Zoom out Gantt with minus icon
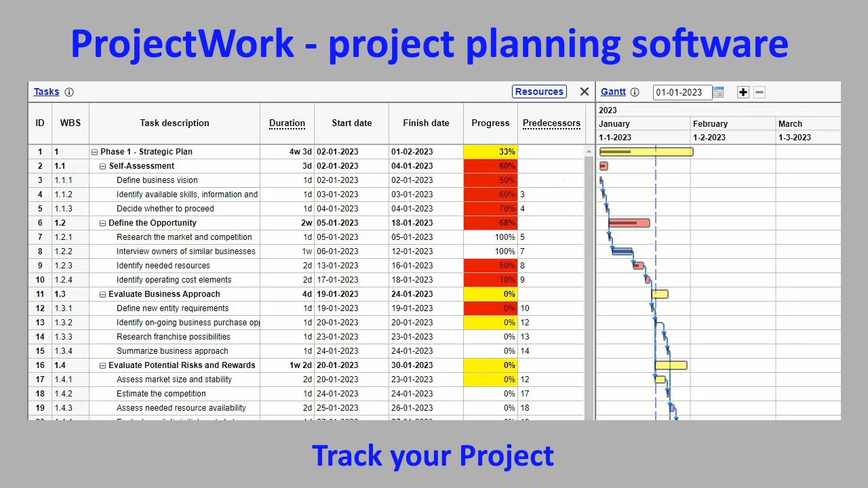868x488 pixels. [x=759, y=92]
